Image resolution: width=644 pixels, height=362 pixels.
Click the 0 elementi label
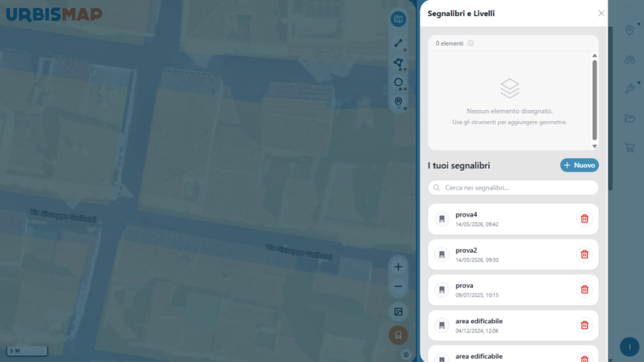click(450, 43)
